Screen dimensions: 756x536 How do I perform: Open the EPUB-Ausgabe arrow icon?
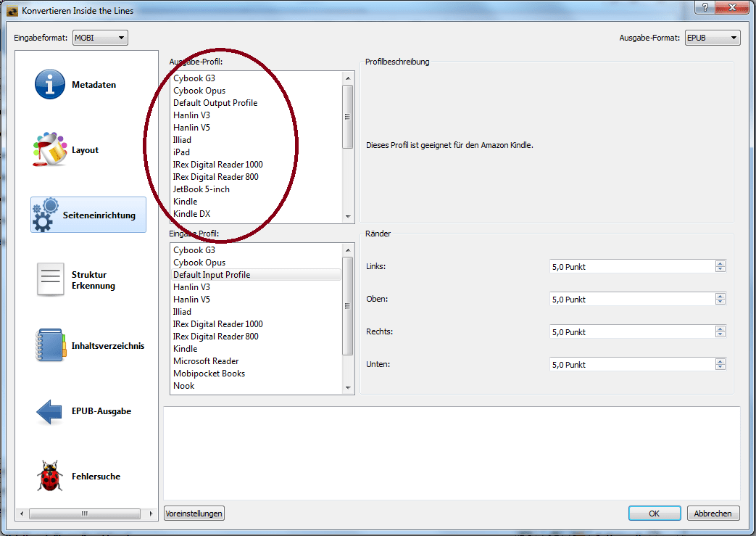[49, 411]
